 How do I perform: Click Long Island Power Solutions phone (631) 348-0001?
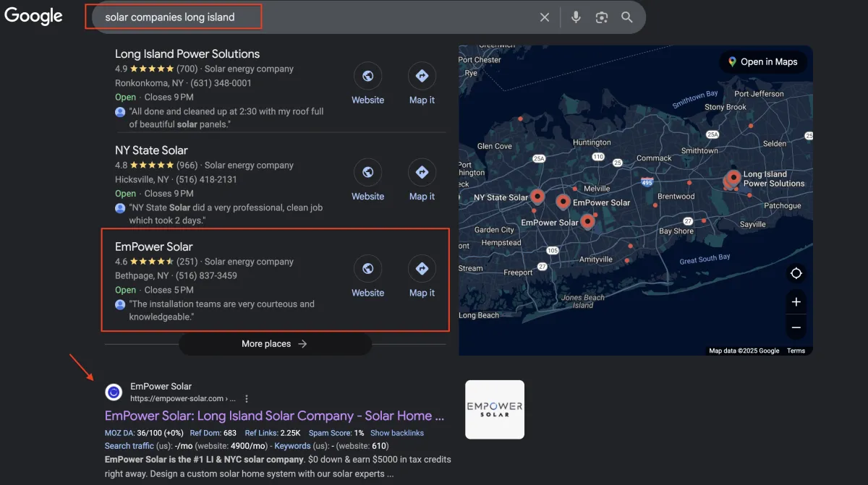coord(221,83)
